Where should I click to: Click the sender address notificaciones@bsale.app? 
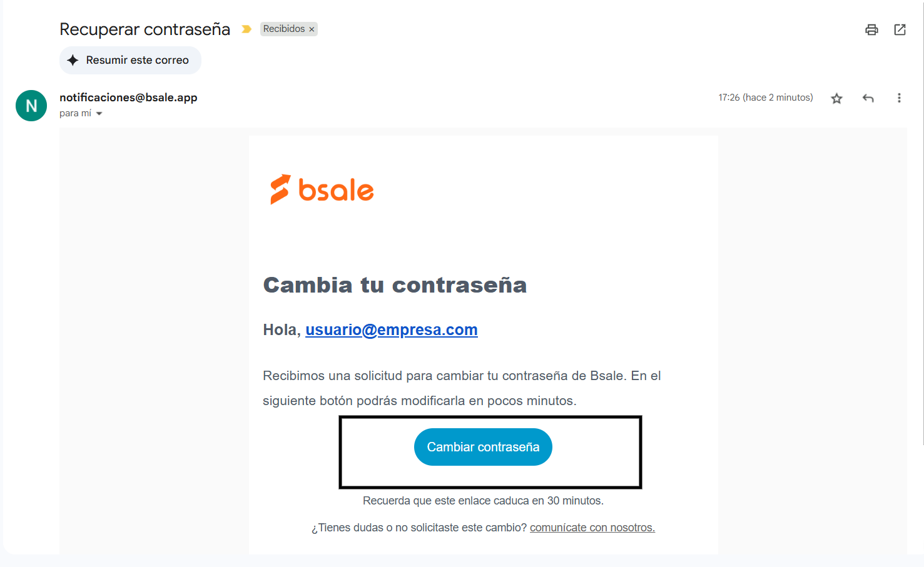point(128,98)
